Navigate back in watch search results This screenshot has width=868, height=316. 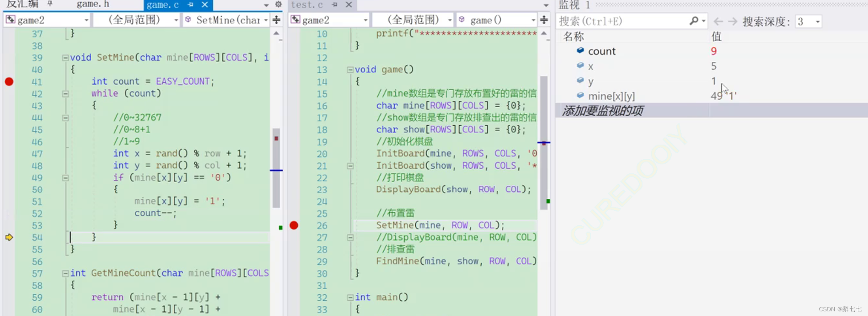click(x=718, y=21)
